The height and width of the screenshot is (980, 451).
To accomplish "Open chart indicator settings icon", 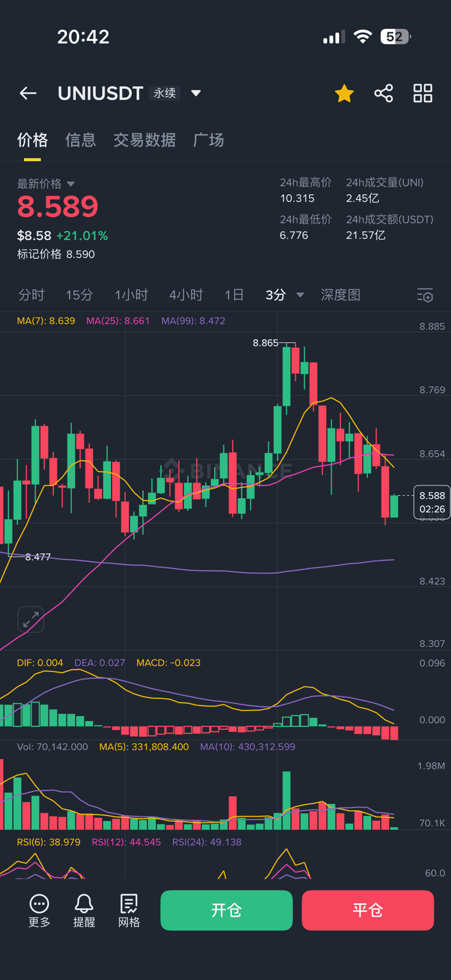I will click(425, 295).
